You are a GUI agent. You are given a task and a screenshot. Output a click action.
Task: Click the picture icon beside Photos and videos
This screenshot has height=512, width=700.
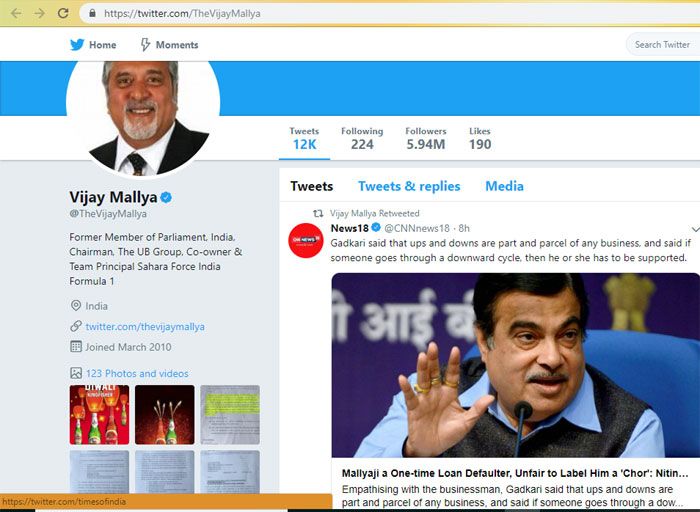(76, 373)
